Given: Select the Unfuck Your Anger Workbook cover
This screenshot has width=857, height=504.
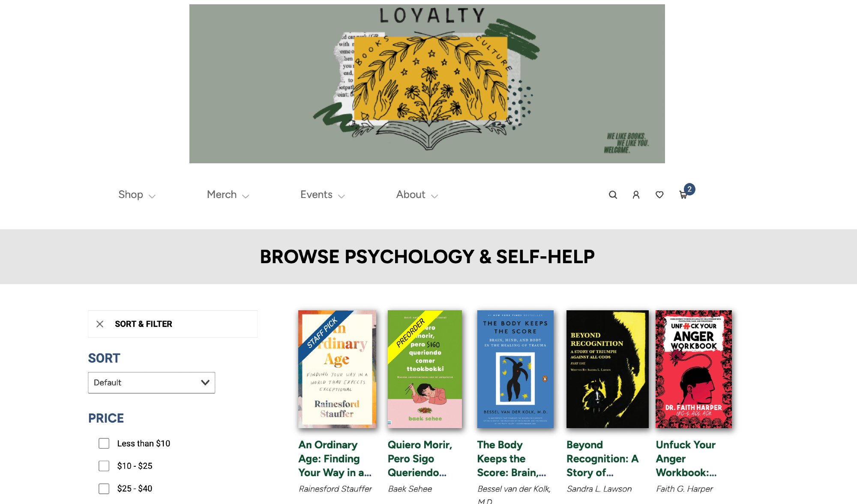Looking at the screenshot, I should [694, 369].
